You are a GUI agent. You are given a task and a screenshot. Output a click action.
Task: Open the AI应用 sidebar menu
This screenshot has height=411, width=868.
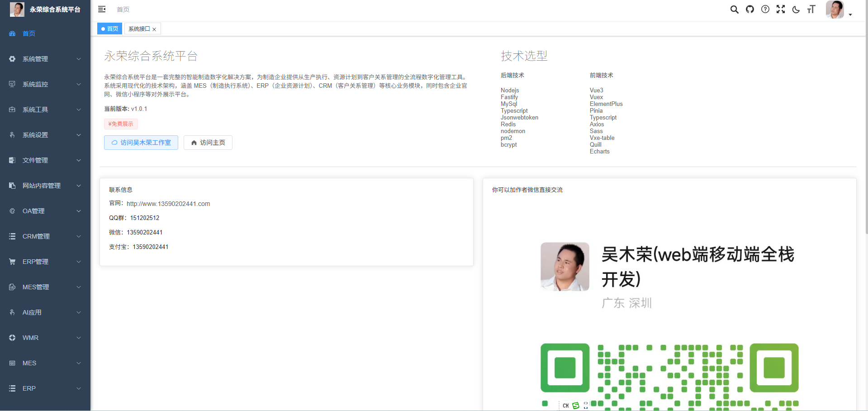[45, 312]
